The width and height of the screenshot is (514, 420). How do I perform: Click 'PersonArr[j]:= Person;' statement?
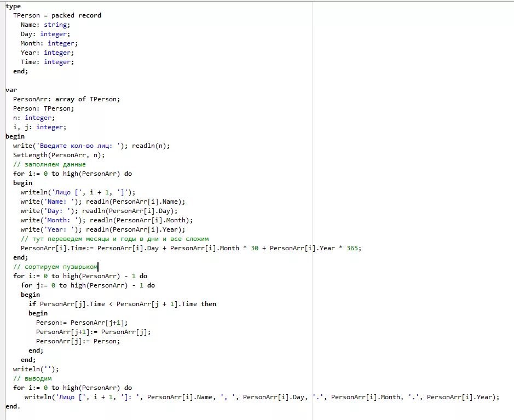tap(78, 341)
